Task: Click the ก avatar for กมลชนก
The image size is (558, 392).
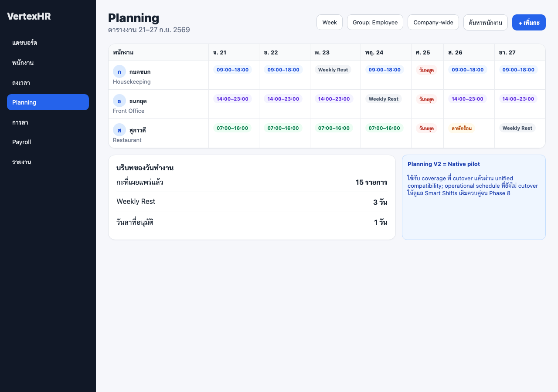Action: tap(119, 71)
